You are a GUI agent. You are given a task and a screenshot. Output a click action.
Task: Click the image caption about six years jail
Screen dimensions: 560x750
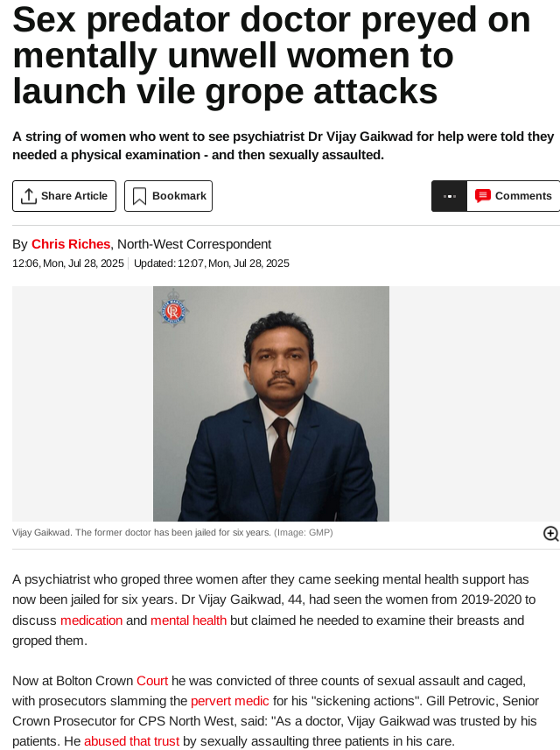pos(172,532)
